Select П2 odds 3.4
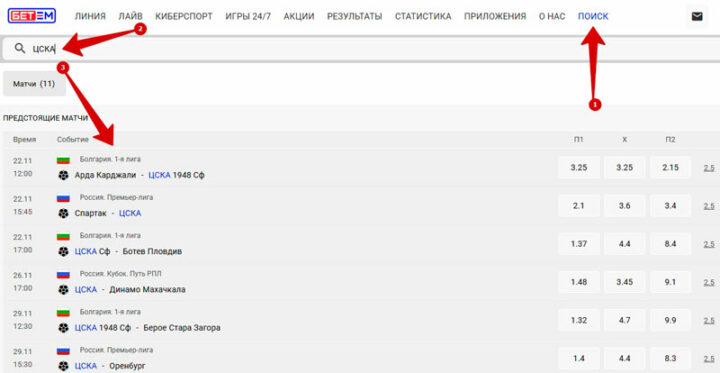This screenshot has height=373, width=720. point(670,205)
